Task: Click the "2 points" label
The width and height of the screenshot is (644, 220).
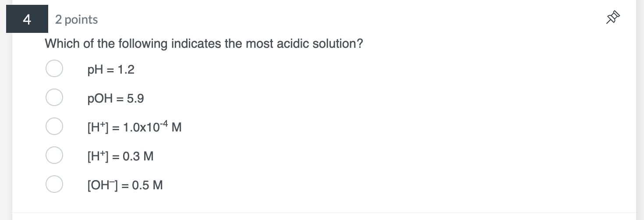Action: click(76, 19)
